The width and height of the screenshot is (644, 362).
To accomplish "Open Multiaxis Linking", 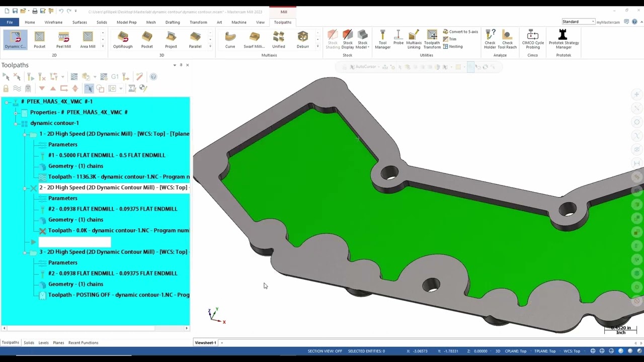I will click(414, 40).
